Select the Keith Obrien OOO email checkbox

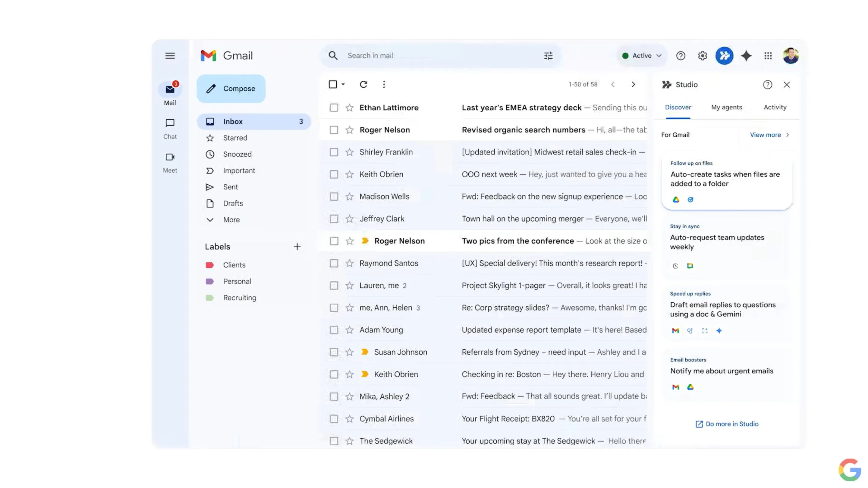tap(334, 174)
